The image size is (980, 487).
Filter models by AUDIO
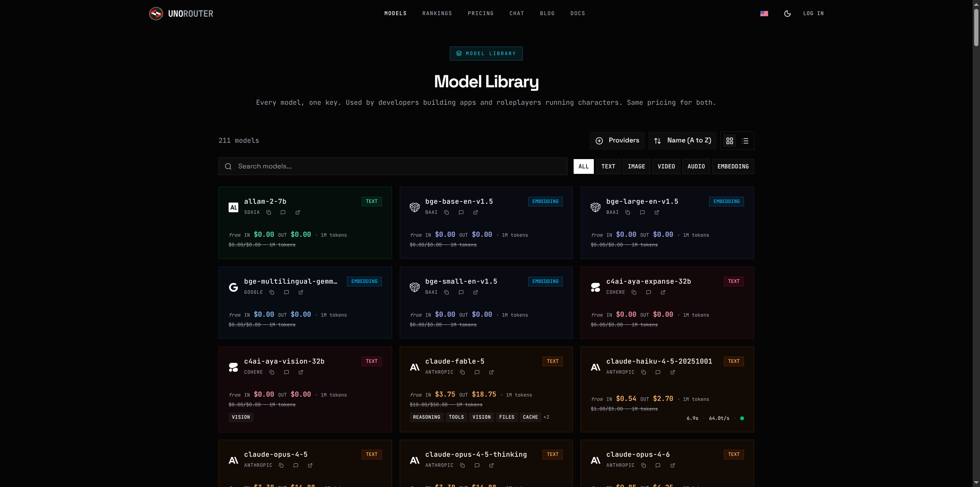point(696,166)
